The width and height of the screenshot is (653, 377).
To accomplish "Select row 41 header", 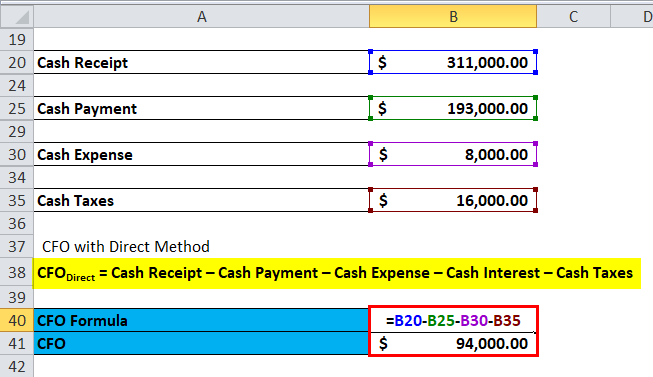I will point(17,343).
